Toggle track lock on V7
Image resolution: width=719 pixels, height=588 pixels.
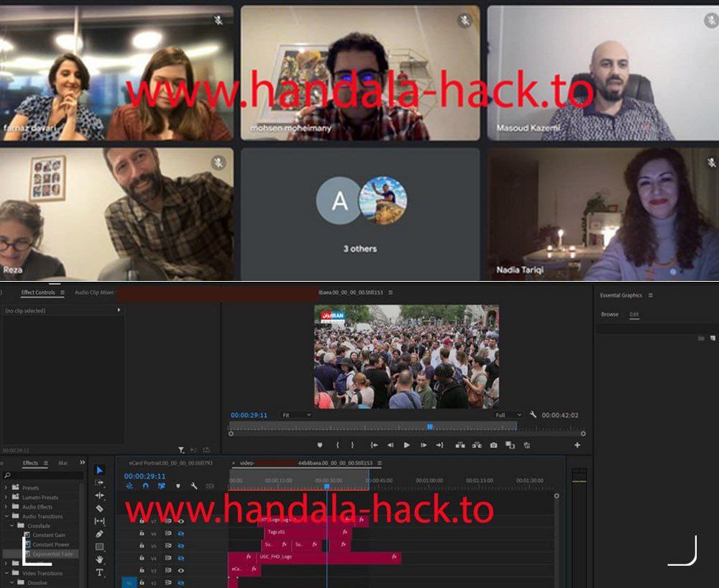pos(142,521)
